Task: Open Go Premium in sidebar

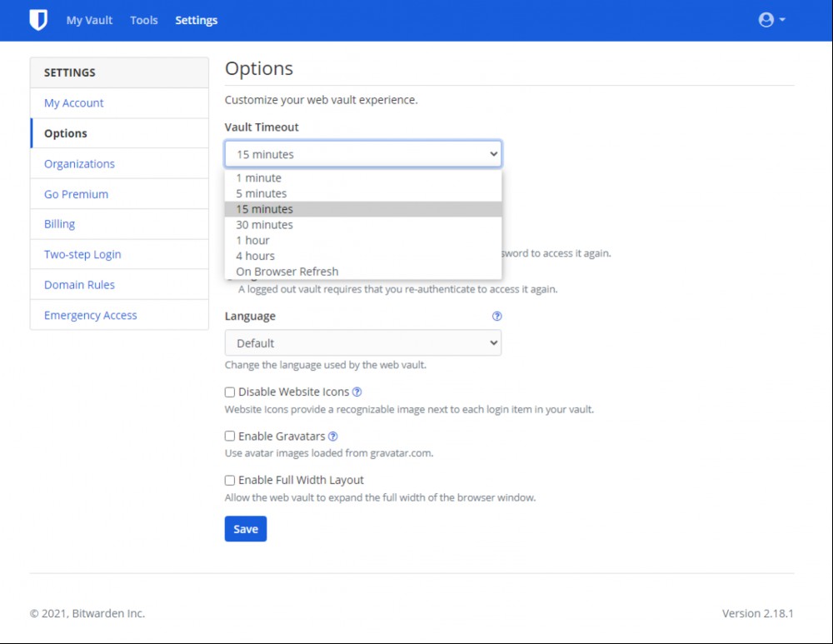Action: point(119,194)
